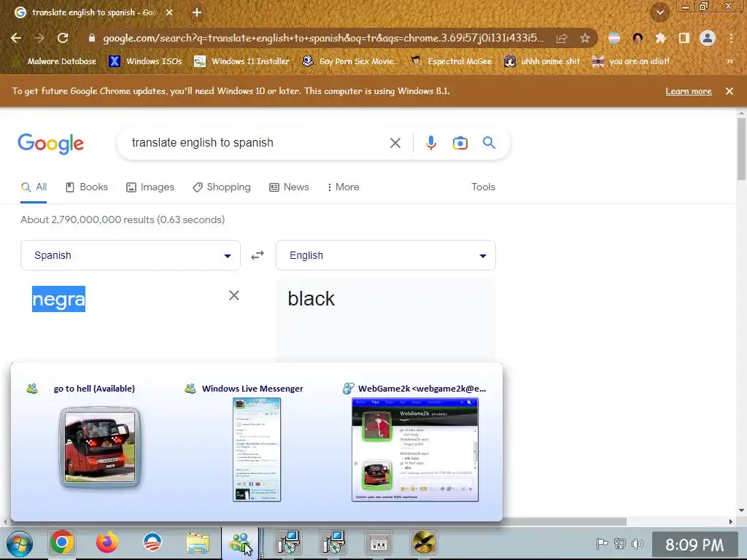Dismiss the Chrome update notification bar
This screenshot has width=747, height=560.
729,91
